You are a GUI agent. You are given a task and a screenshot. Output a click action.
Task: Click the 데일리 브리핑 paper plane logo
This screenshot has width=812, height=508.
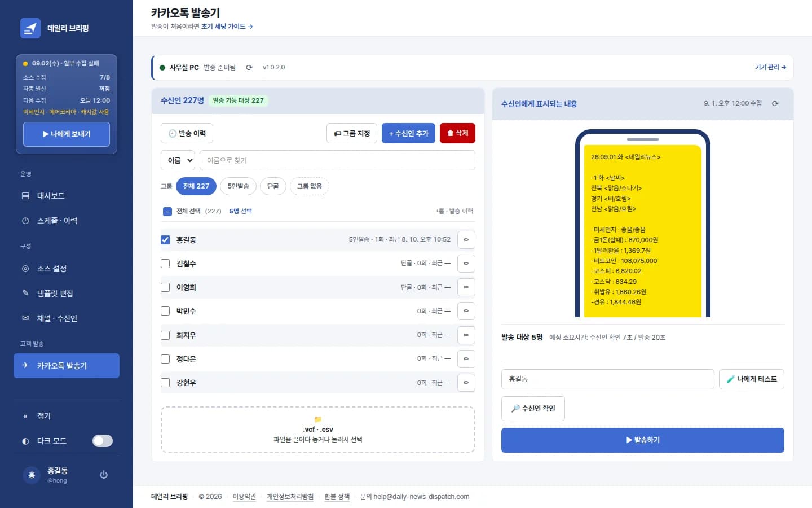coord(30,28)
